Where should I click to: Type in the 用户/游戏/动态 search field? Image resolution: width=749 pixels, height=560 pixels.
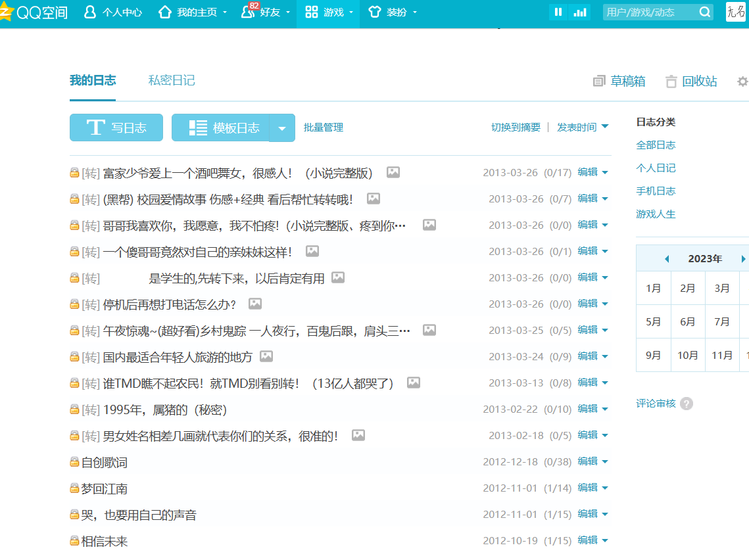[x=648, y=12]
